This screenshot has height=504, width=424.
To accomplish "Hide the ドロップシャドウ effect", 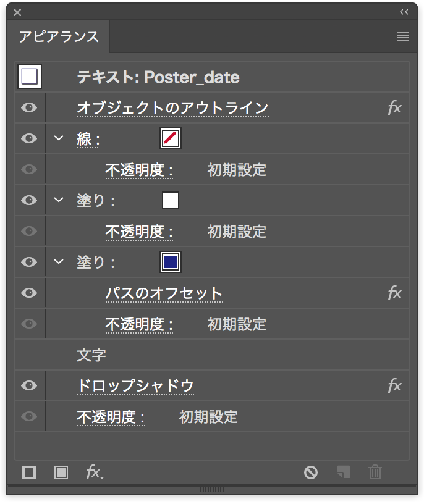I will point(29,385).
